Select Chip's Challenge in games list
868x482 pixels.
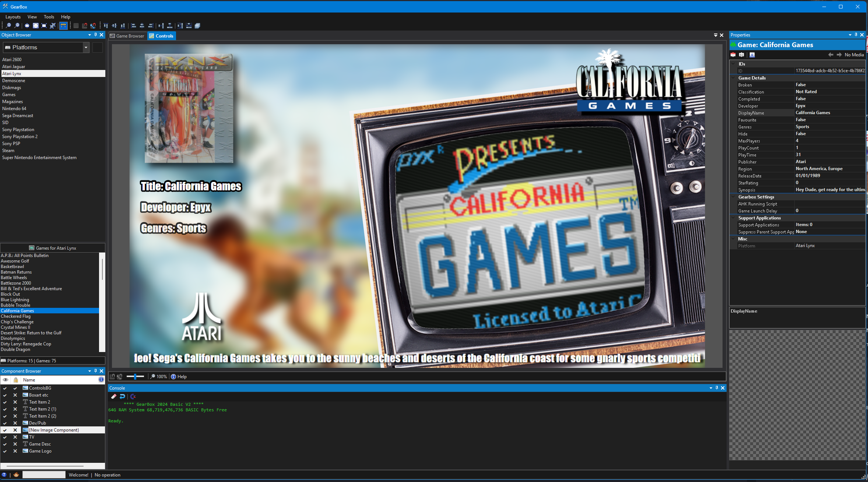click(x=17, y=322)
